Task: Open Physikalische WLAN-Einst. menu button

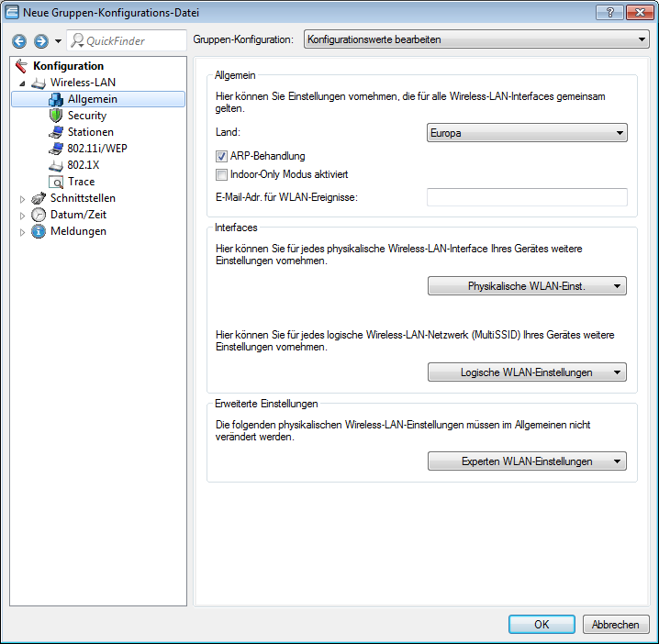Action: (527, 286)
